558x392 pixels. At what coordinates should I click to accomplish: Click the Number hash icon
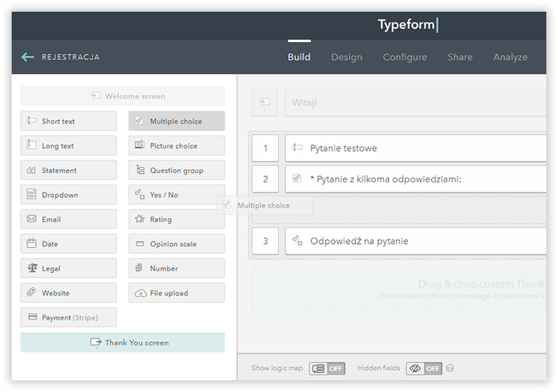[139, 268]
